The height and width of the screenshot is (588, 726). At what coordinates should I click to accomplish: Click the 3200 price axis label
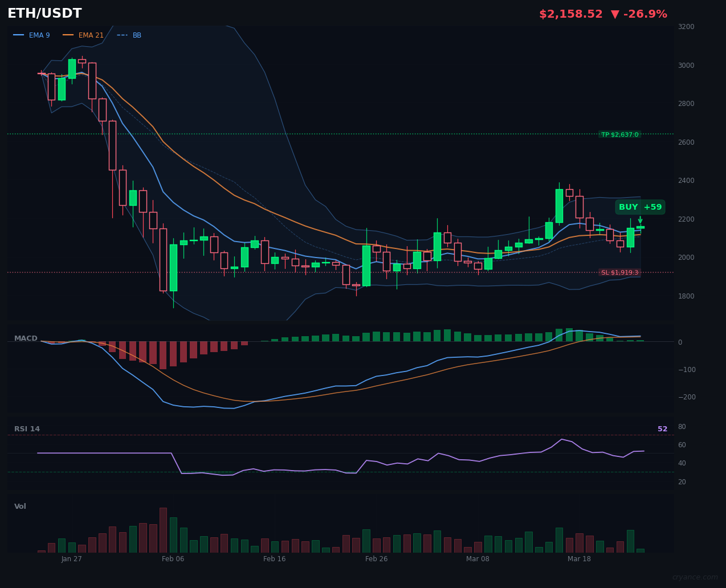coord(686,26)
